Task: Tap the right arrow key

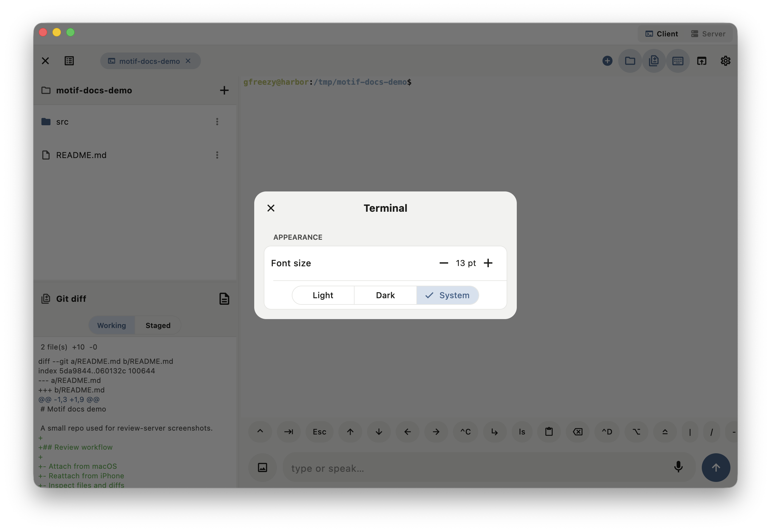Action: [436, 432]
